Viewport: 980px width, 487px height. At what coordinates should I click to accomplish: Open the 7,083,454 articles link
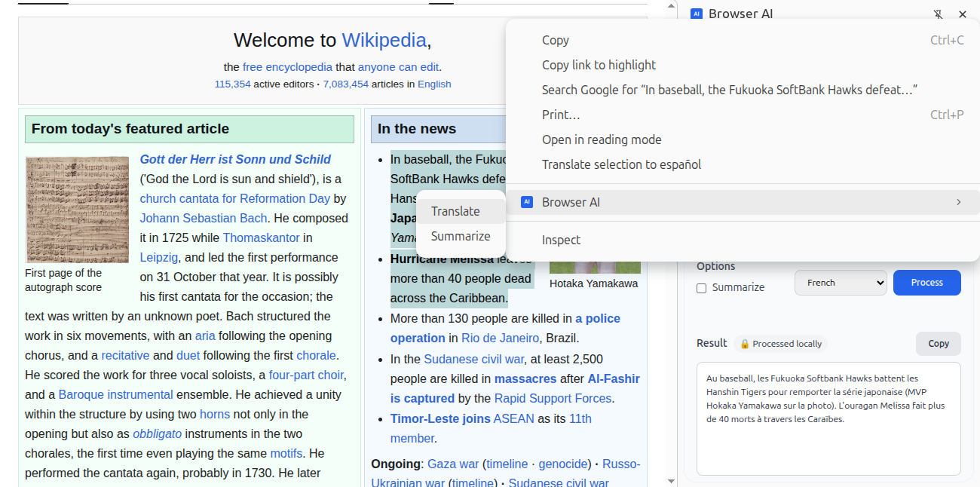pyautogui.click(x=345, y=84)
